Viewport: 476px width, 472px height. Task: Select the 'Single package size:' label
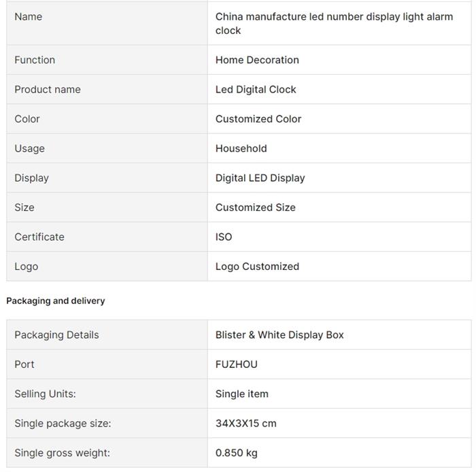[63, 423]
